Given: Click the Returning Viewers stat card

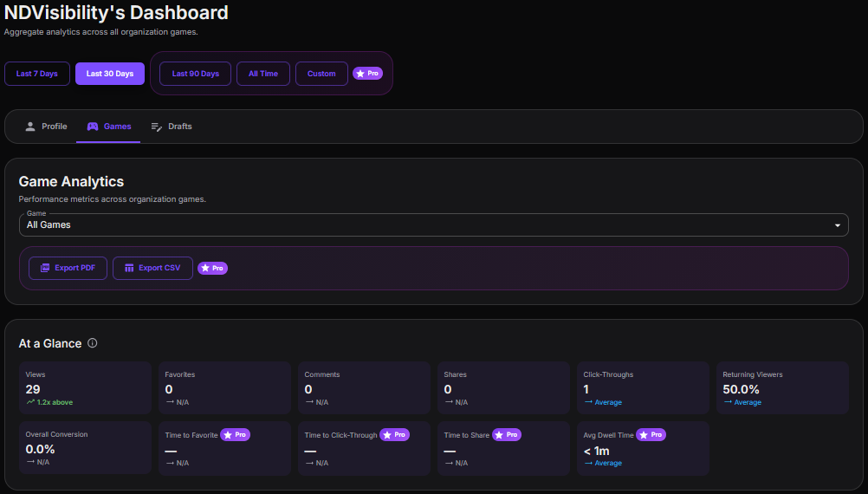Looking at the screenshot, I should click(783, 387).
